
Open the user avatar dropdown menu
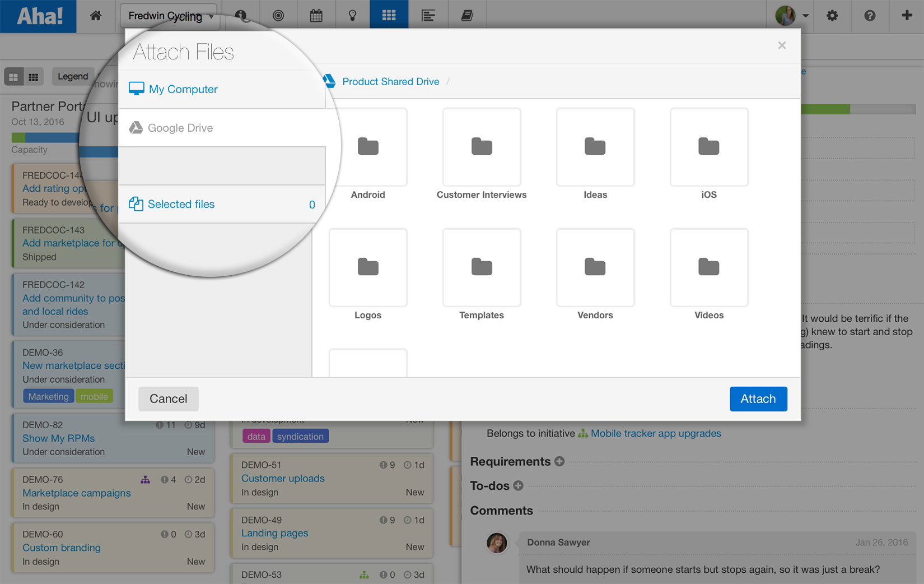tap(791, 16)
